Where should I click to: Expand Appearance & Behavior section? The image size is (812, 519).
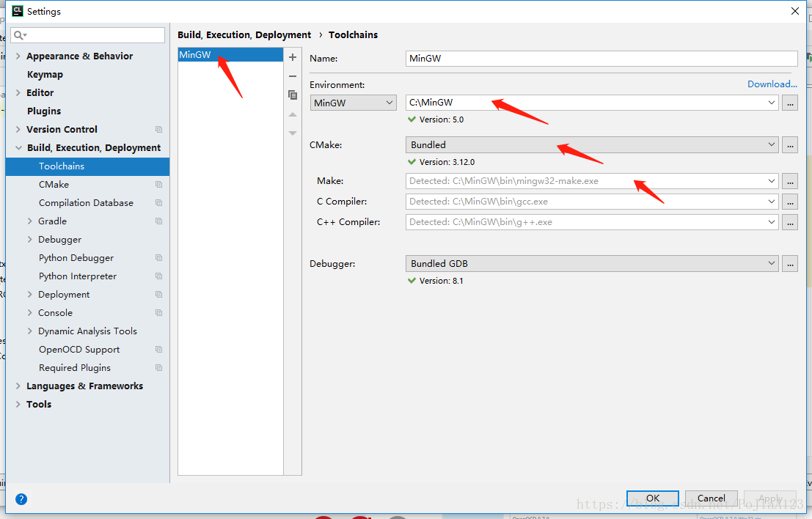click(x=18, y=56)
